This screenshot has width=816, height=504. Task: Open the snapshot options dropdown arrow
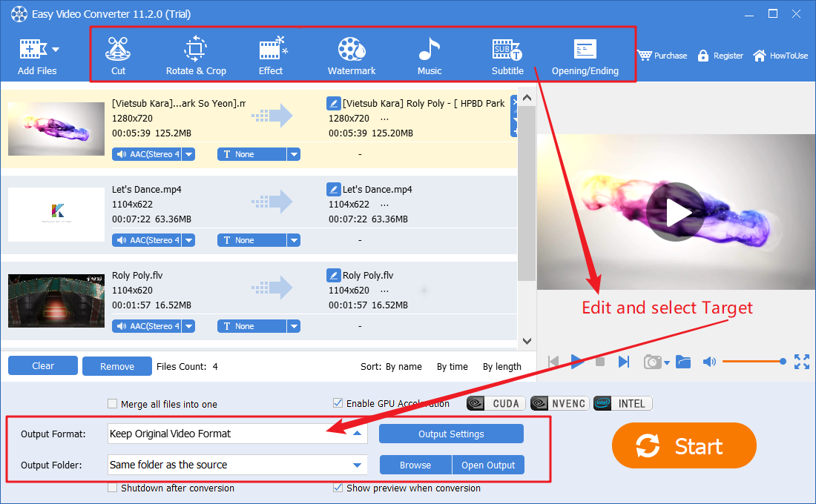point(667,362)
